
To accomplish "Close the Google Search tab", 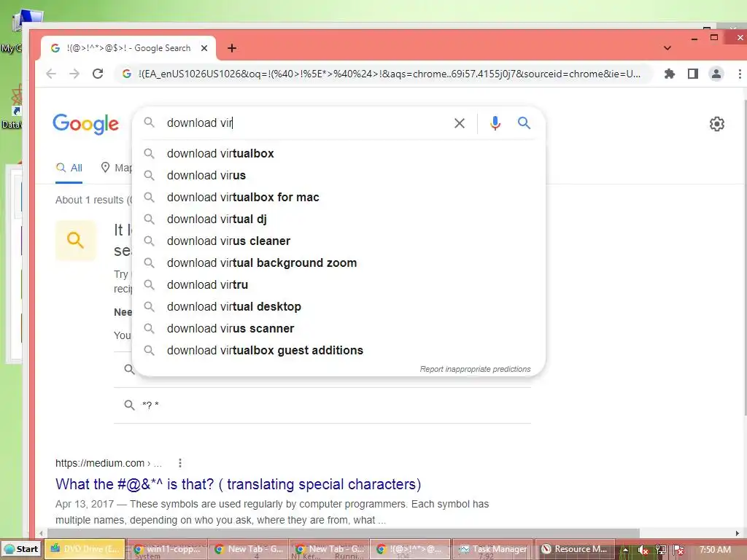I will point(204,48).
